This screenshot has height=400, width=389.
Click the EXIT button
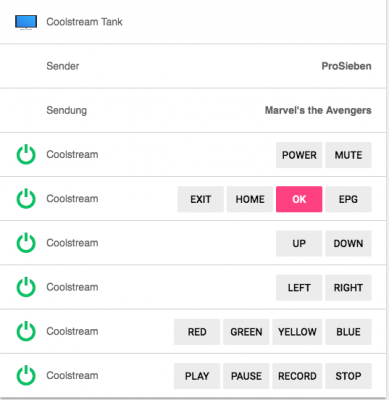(200, 199)
